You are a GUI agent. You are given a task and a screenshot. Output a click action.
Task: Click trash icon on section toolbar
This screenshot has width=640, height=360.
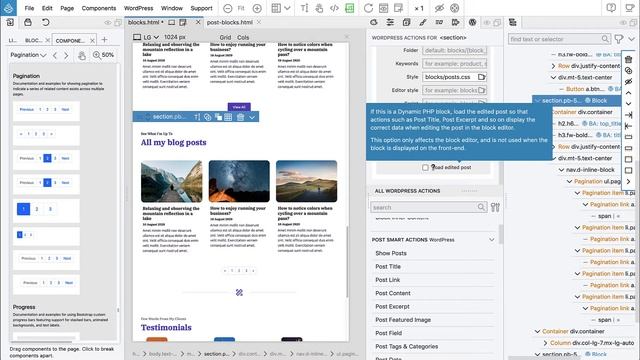click(240, 117)
